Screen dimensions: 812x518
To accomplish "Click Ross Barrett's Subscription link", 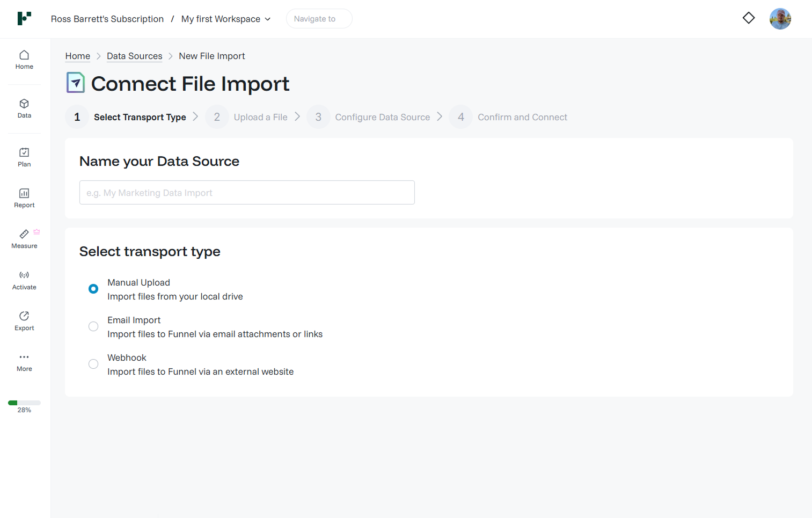I will [x=107, y=19].
